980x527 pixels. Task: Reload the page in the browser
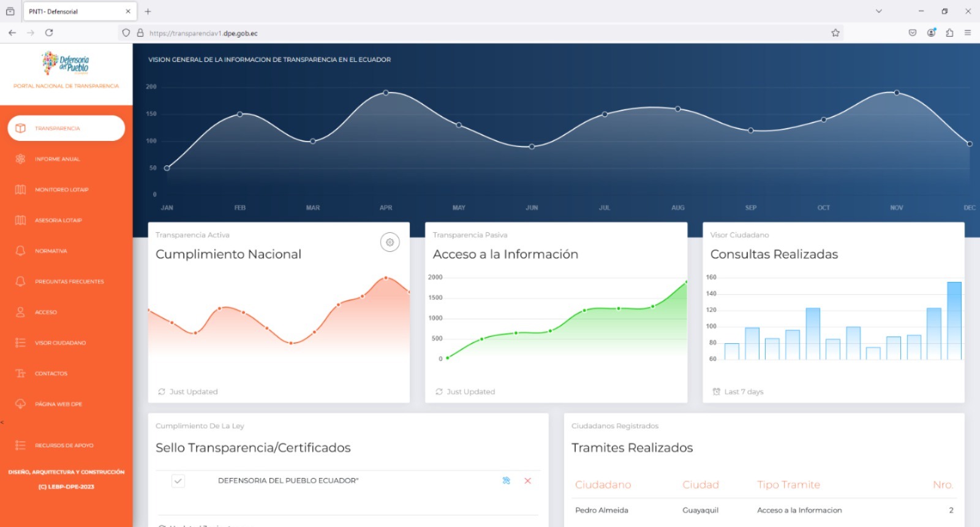coord(49,33)
